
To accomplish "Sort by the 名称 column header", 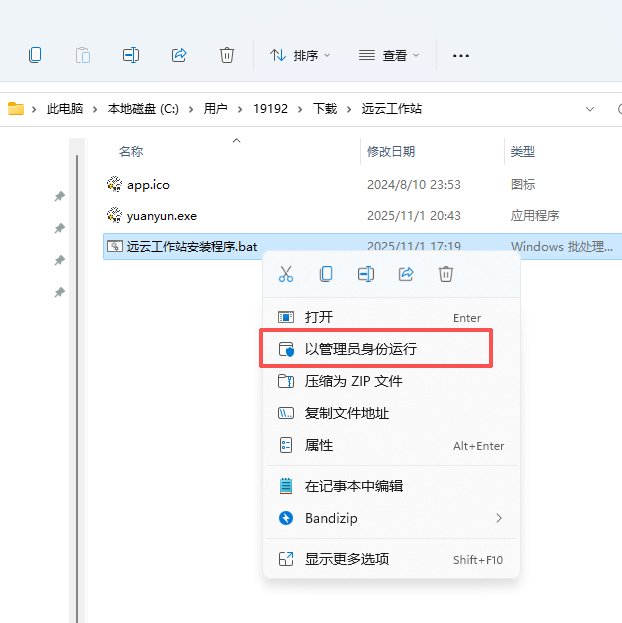I will [131, 151].
